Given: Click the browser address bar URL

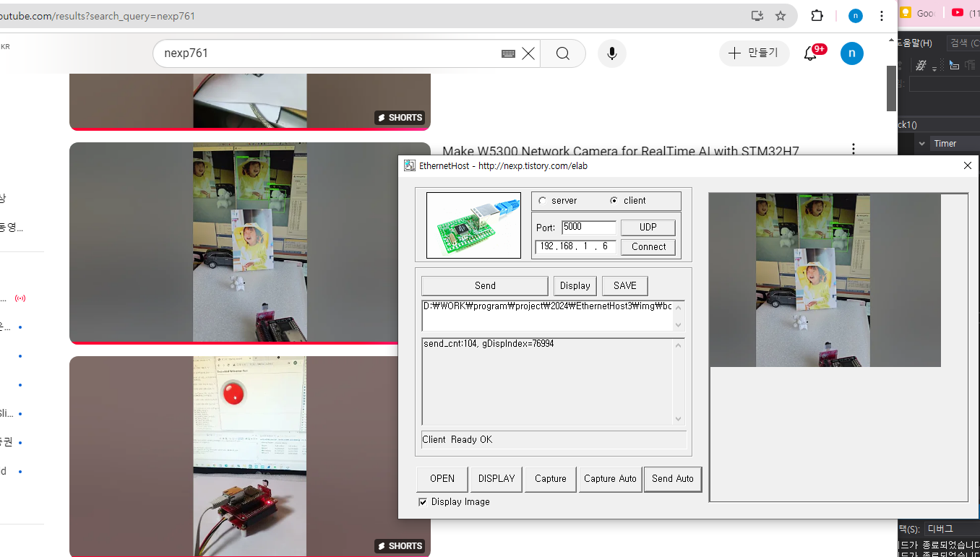Looking at the screenshot, I should [x=98, y=16].
